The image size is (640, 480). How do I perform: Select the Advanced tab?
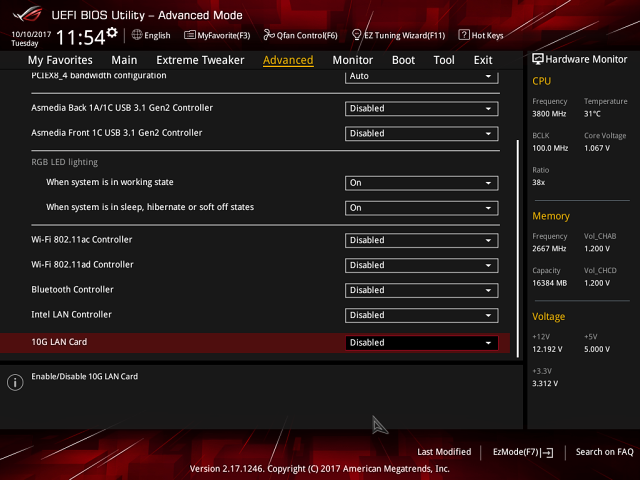pyautogui.click(x=288, y=60)
